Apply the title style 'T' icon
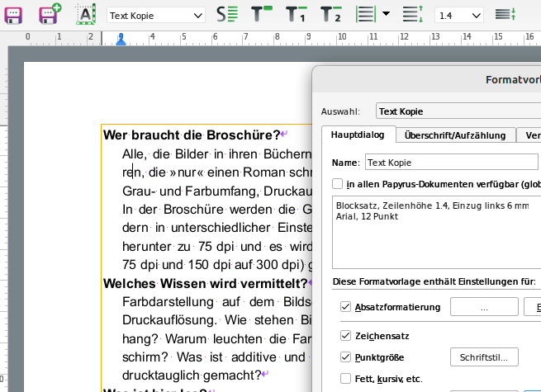The image size is (541, 392). tap(262, 15)
